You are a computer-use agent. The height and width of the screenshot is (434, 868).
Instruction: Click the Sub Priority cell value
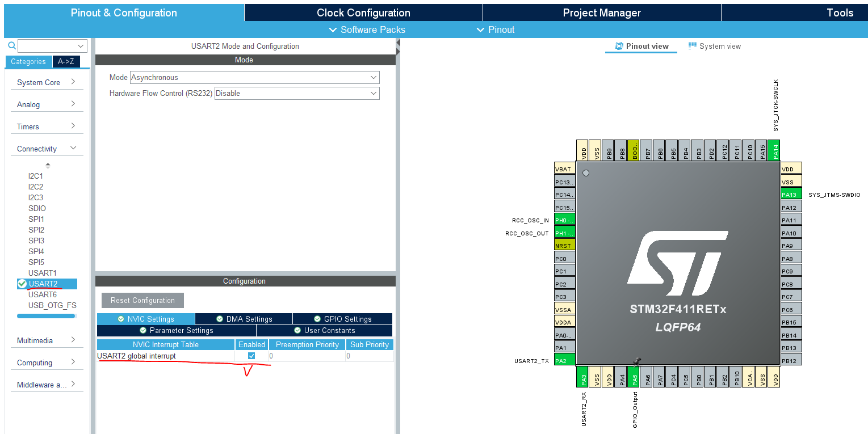point(369,356)
